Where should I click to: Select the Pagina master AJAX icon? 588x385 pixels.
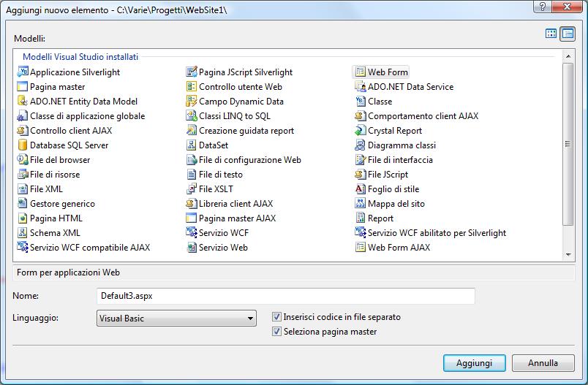[192, 218]
